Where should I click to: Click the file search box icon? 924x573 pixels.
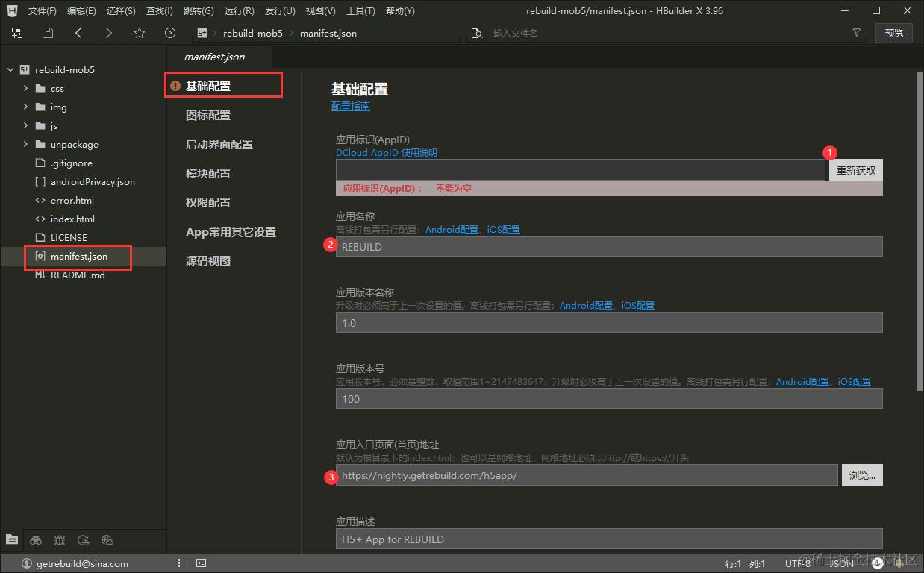click(477, 34)
